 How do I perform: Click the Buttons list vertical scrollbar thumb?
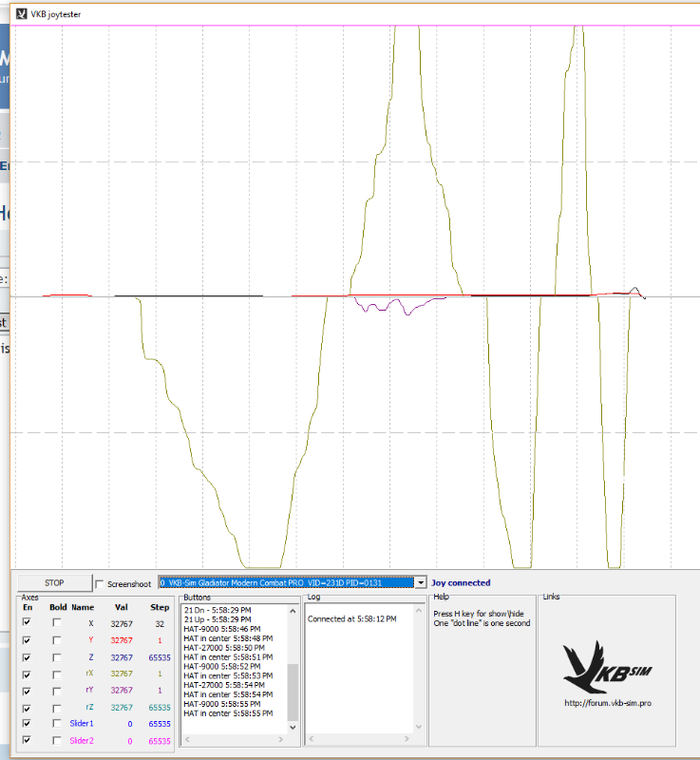coord(293,693)
